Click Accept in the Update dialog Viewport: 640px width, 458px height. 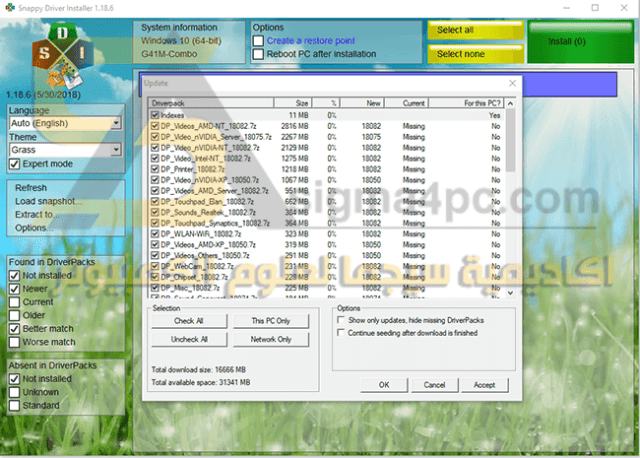point(484,385)
